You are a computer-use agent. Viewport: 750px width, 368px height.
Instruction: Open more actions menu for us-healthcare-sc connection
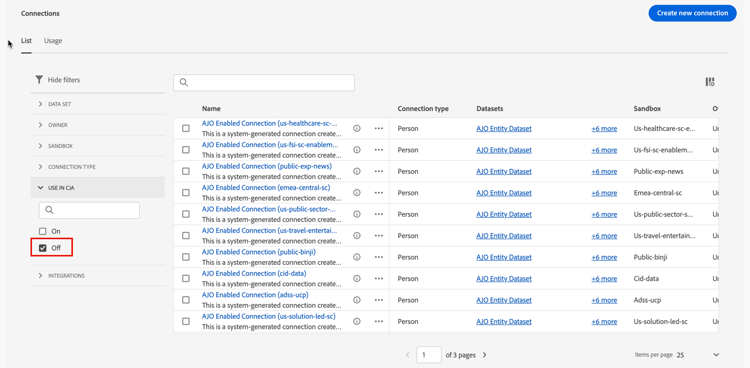point(379,128)
